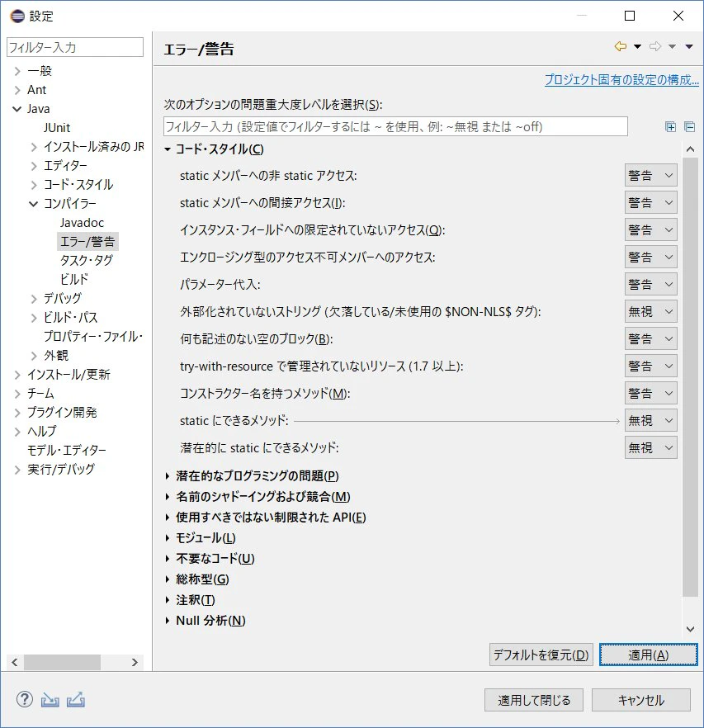Click the collapse all sections icon

(690, 127)
